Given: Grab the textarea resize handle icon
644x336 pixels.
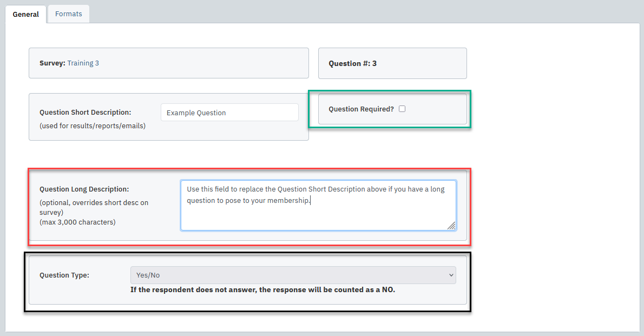Looking at the screenshot, I should point(451,226).
